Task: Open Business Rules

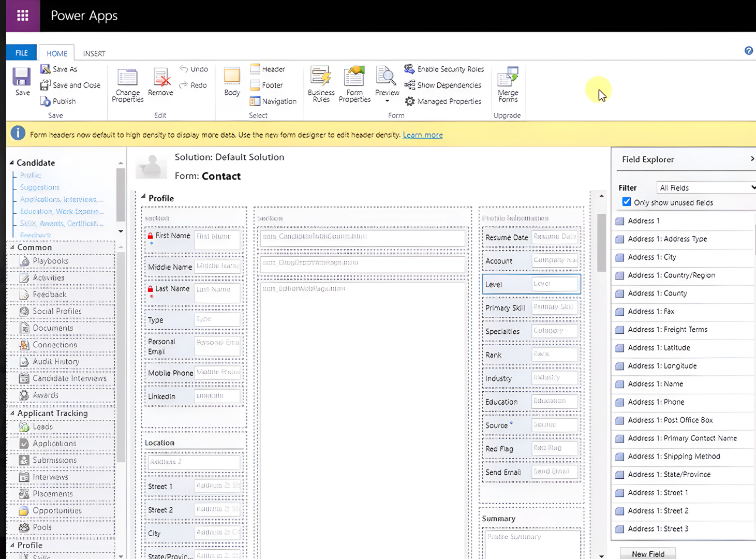Action: coord(321,84)
